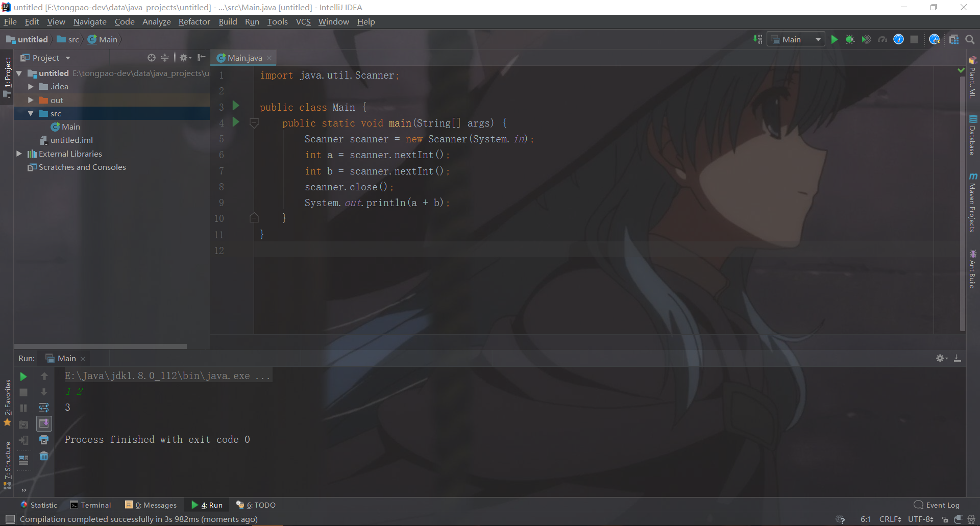Image resolution: width=980 pixels, height=526 pixels.
Task: Click the locate-in-project target icon
Action: tap(152, 58)
